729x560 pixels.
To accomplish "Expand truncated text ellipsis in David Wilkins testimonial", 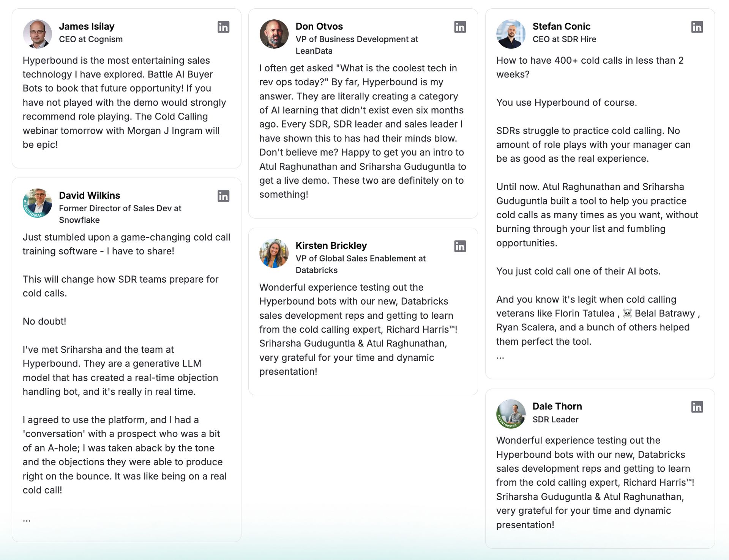I will (x=27, y=519).
